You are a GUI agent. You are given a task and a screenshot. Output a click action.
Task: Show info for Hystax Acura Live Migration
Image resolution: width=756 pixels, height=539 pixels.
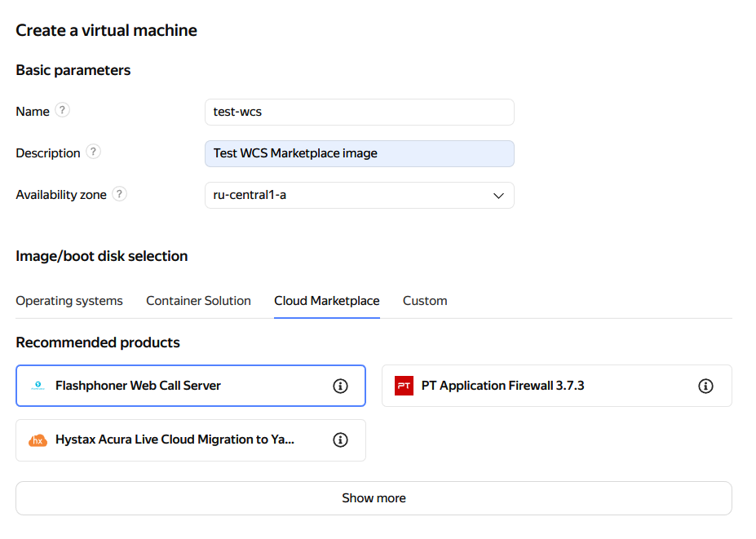tap(341, 440)
